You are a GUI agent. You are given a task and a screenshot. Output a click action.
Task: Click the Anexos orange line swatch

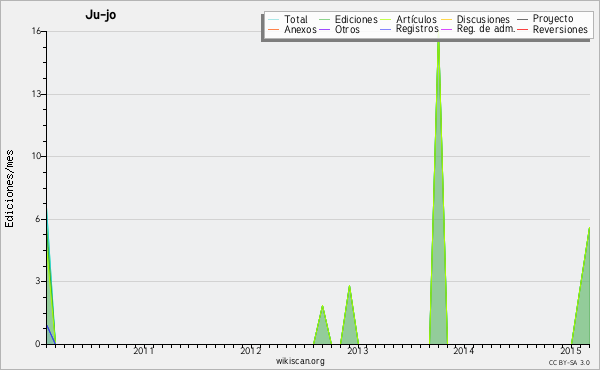coord(274,29)
